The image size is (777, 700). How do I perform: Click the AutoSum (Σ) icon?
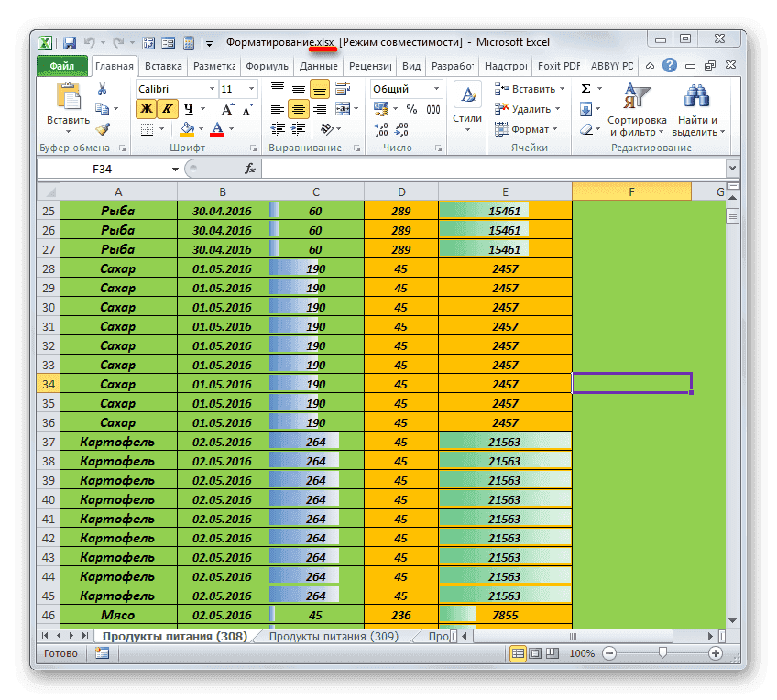click(x=585, y=87)
